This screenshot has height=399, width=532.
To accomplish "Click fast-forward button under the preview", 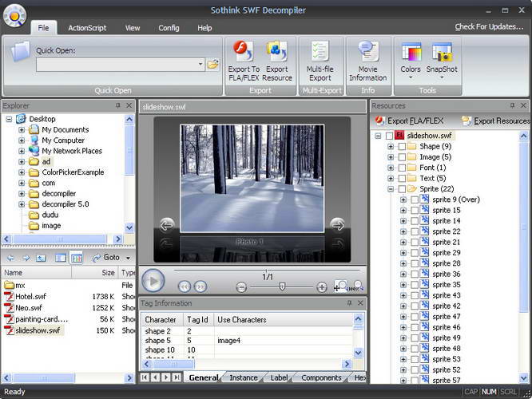I will pos(200,287).
